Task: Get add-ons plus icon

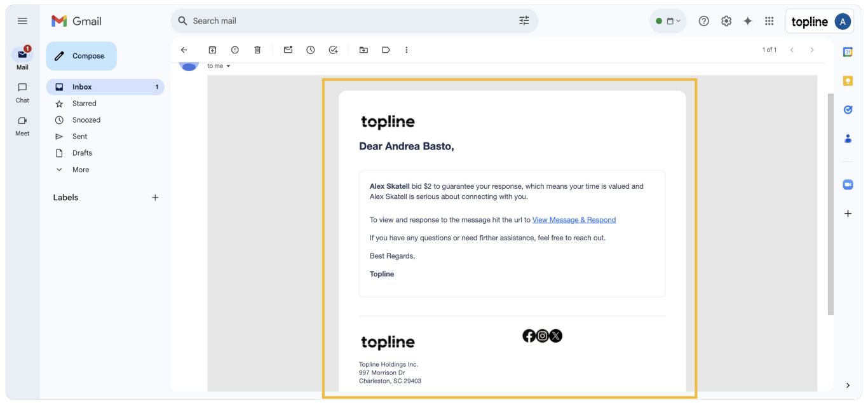Action: coord(848,214)
